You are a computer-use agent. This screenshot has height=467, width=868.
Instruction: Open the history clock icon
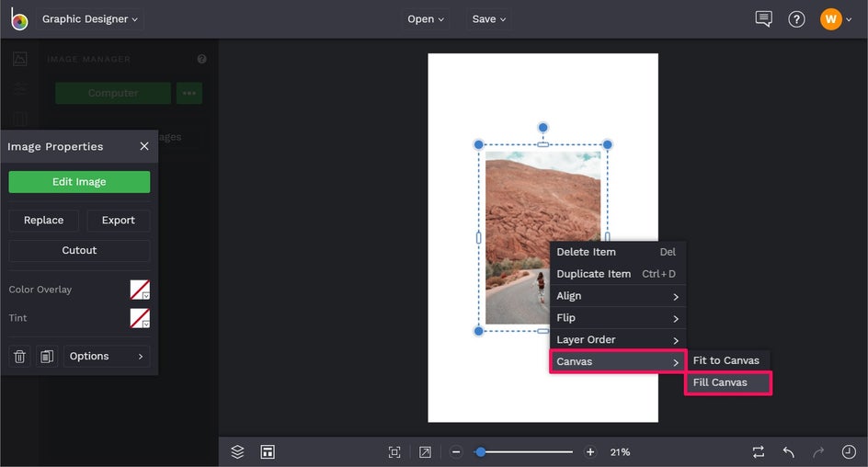pos(849,452)
